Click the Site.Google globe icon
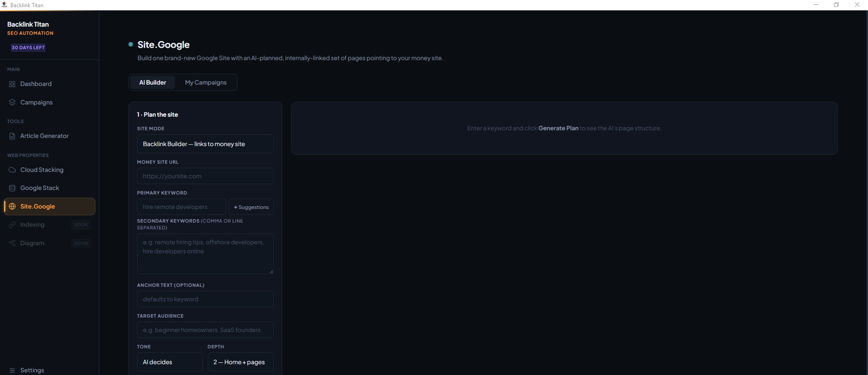 pyautogui.click(x=12, y=207)
